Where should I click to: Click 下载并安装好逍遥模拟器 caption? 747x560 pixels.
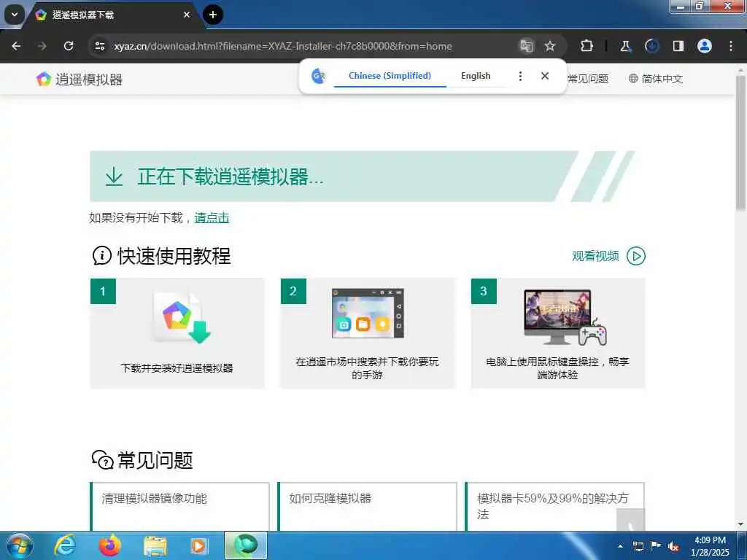(177, 368)
